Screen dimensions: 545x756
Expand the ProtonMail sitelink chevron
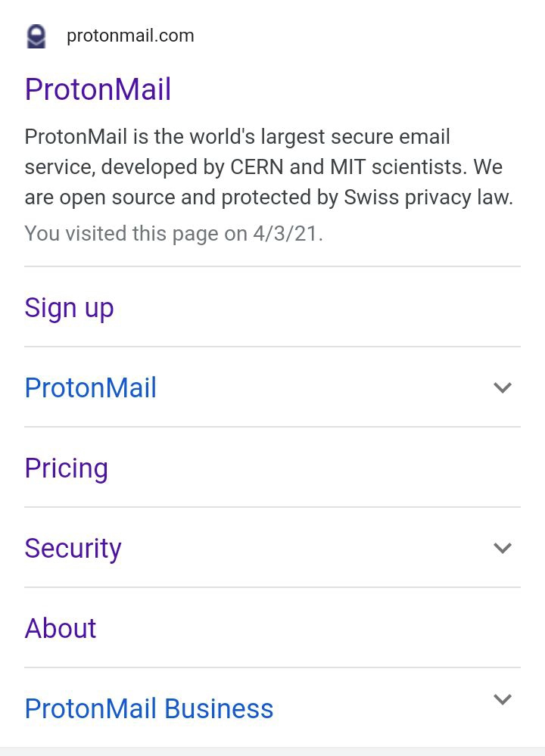pos(503,387)
